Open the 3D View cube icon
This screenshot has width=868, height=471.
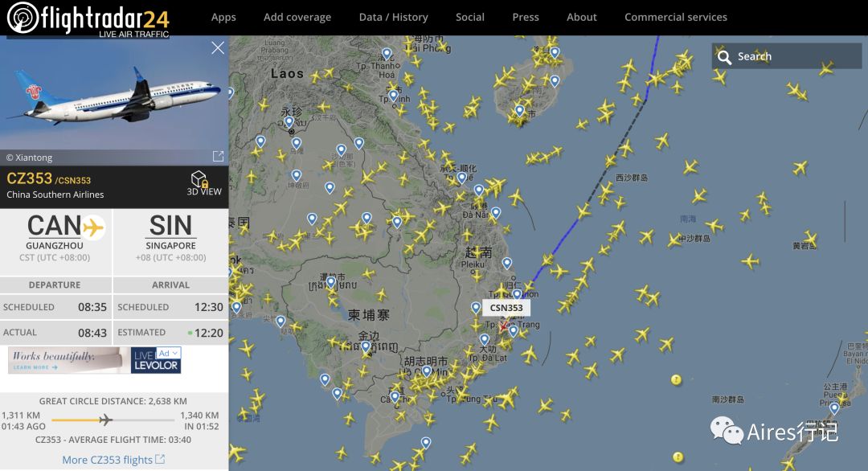pyautogui.click(x=199, y=178)
